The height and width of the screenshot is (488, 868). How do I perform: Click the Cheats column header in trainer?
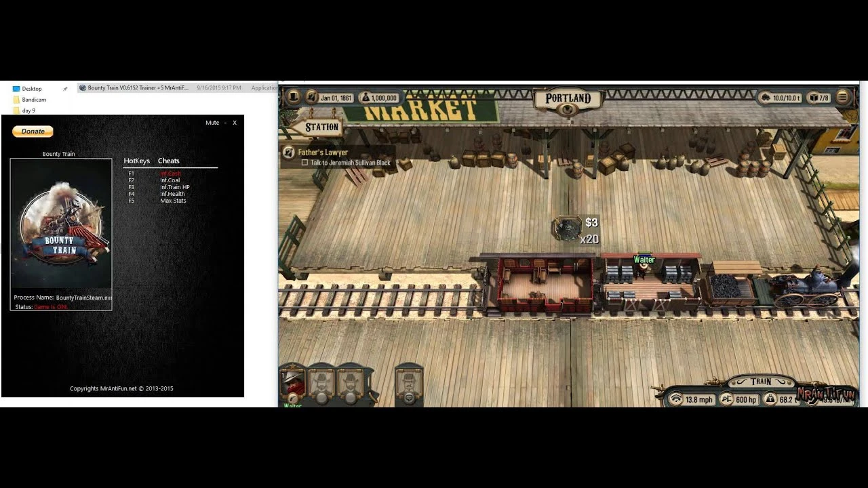click(169, 161)
